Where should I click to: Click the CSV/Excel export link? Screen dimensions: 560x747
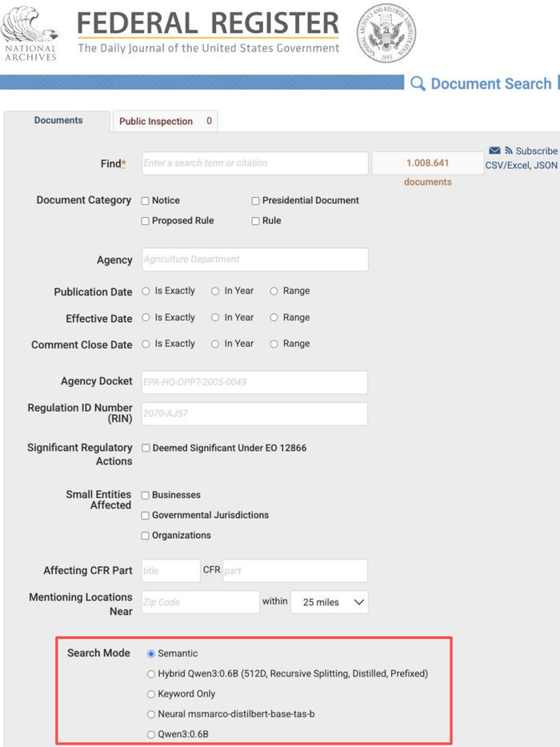pos(506,165)
